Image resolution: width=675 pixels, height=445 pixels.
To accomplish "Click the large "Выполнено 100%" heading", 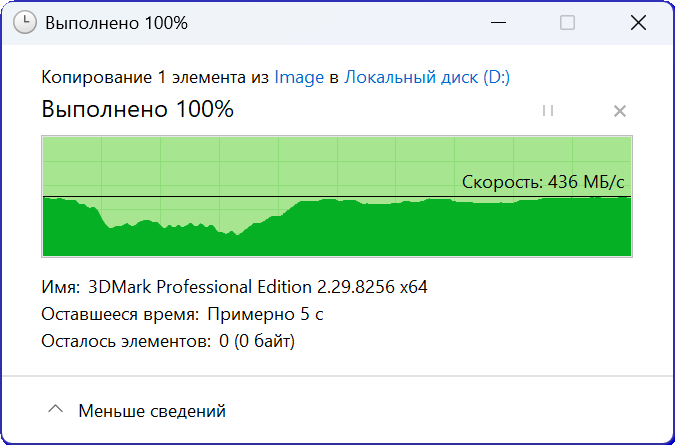I will tap(138, 109).
